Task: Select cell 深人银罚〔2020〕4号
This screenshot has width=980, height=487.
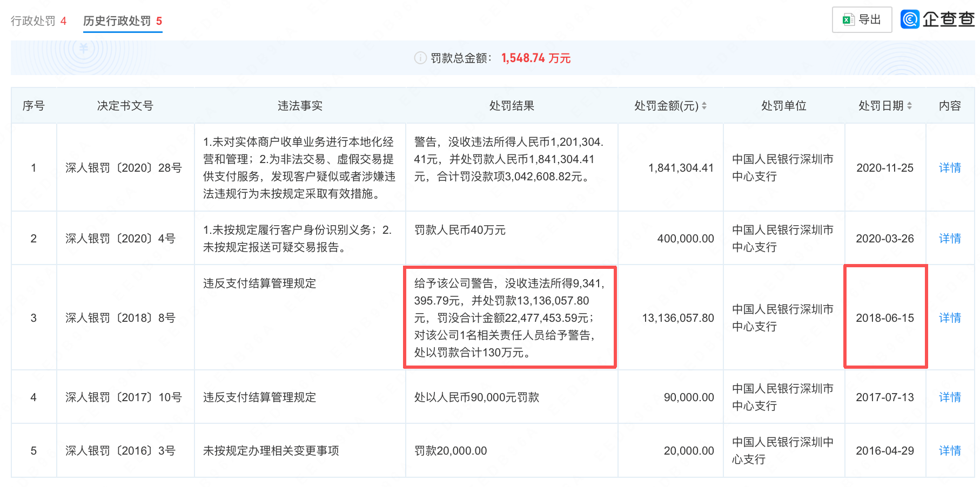Action: 120,239
